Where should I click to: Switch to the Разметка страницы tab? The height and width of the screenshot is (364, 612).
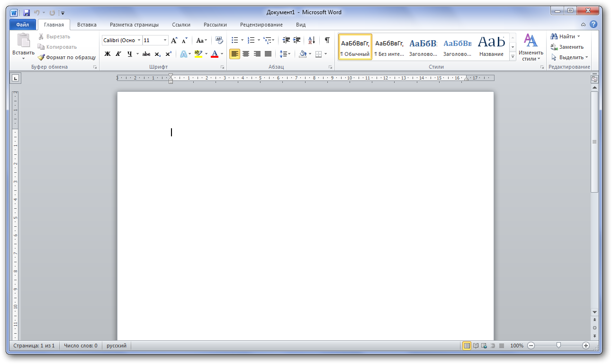point(134,25)
